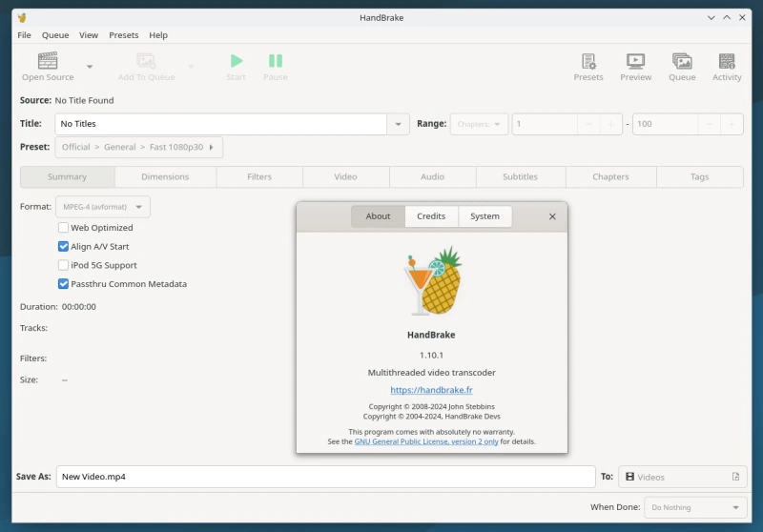Screen dimensions: 763x532
Task: Show the Queue icon in toolbar
Action: coord(682,61)
